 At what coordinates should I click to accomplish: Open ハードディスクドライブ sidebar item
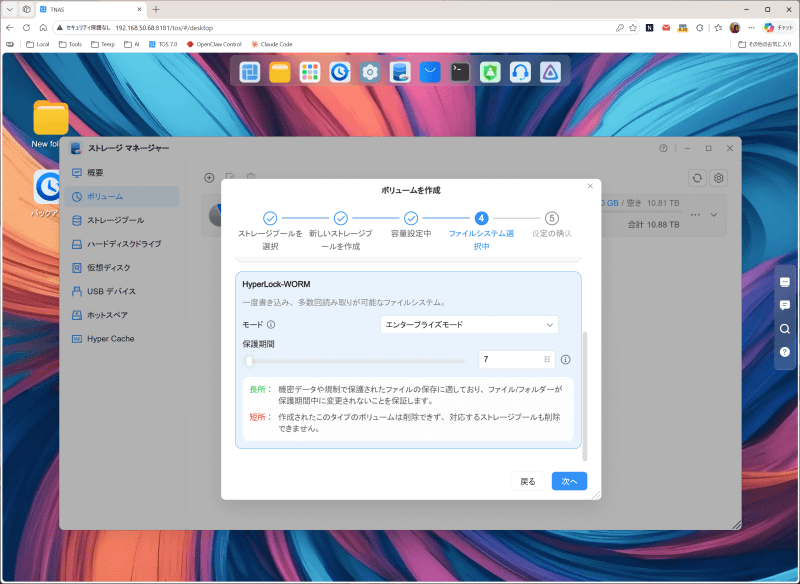122,244
